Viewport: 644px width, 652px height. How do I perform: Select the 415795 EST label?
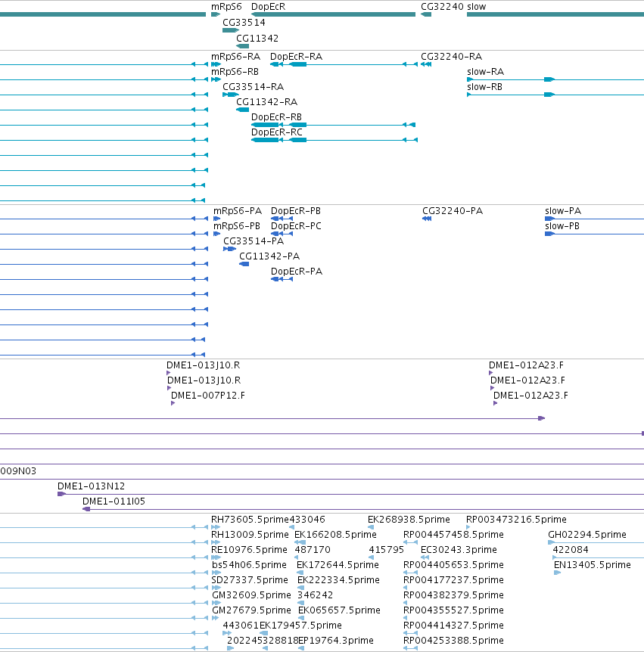pyautogui.click(x=386, y=550)
